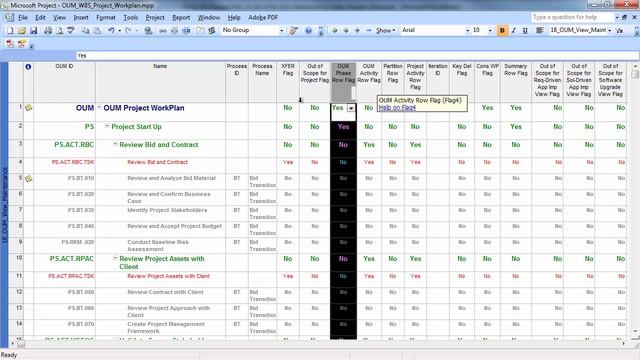Viewport: 640px width, 360px height.
Task: Select the OUM ID column header
Action: [x=64, y=82]
